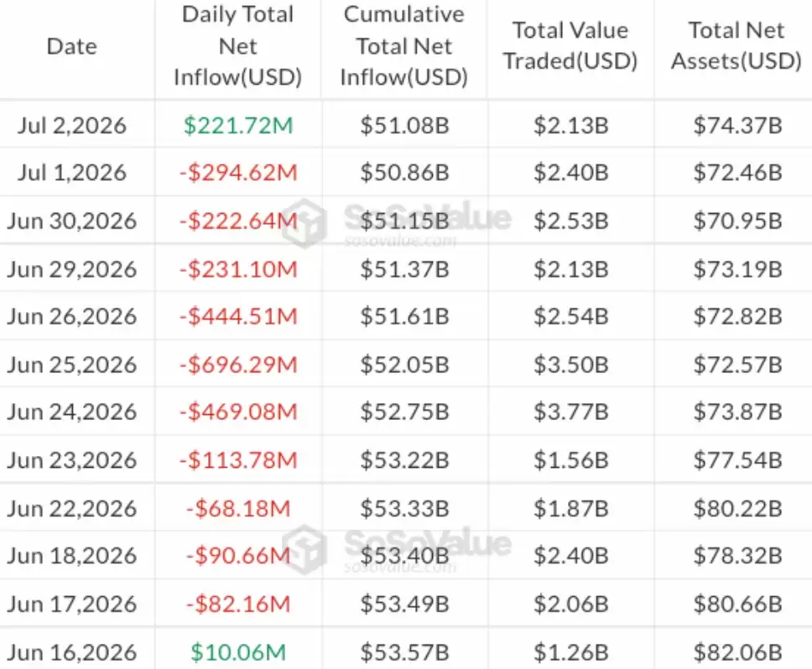812x669 pixels.
Task: Click the green $221.72M inflow value
Action: pyautogui.click(x=238, y=125)
